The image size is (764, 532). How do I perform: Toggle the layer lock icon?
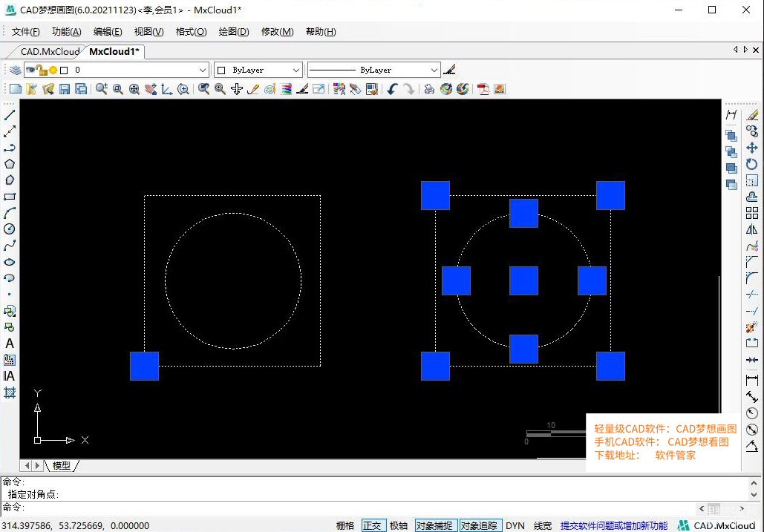point(42,70)
